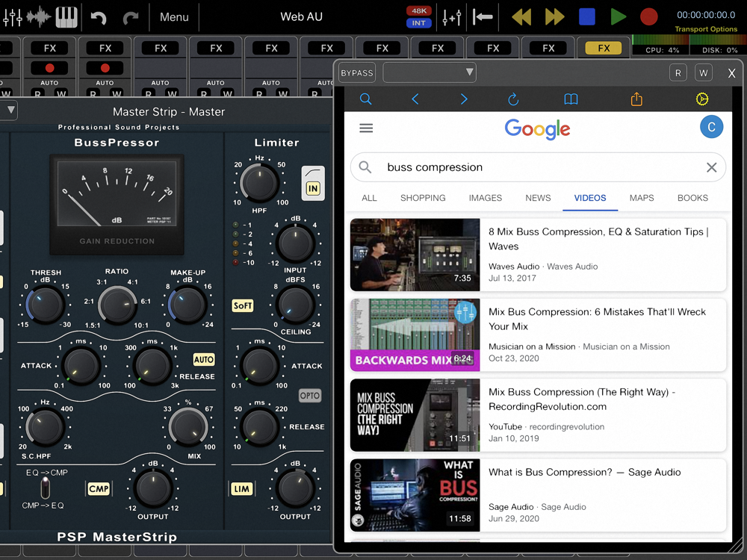Toggle the LIM limiter enable button
This screenshot has height=560, width=747.
point(241,488)
